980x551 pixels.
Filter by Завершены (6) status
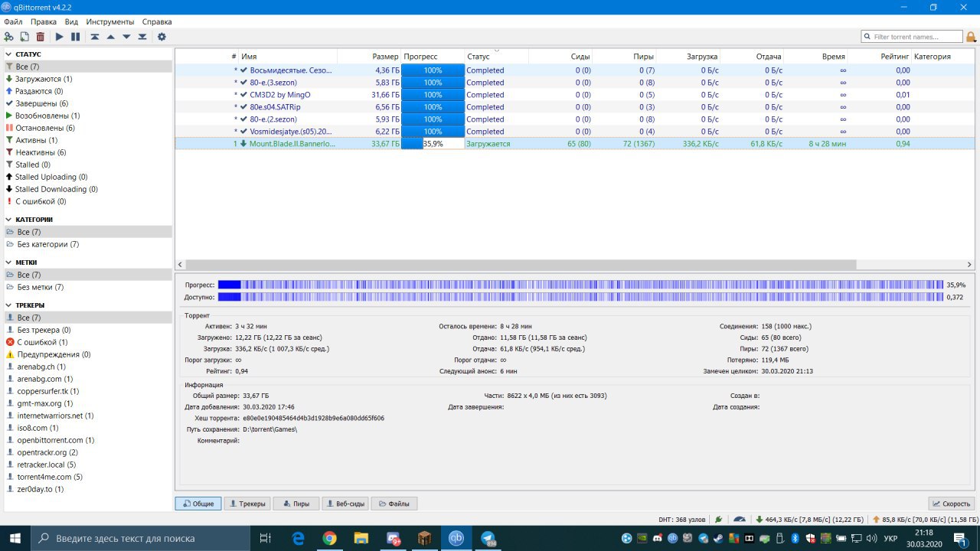[x=87, y=103]
